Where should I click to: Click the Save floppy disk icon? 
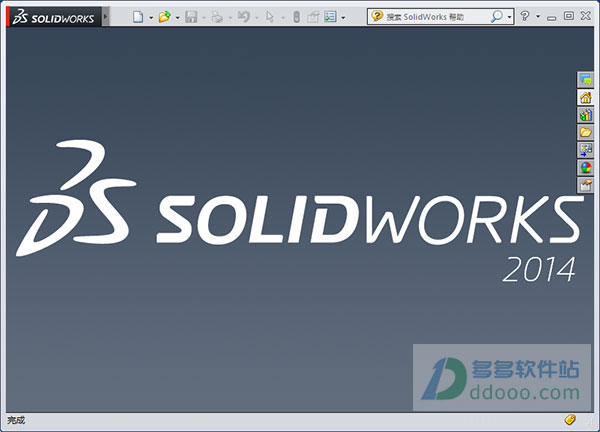pyautogui.click(x=191, y=17)
